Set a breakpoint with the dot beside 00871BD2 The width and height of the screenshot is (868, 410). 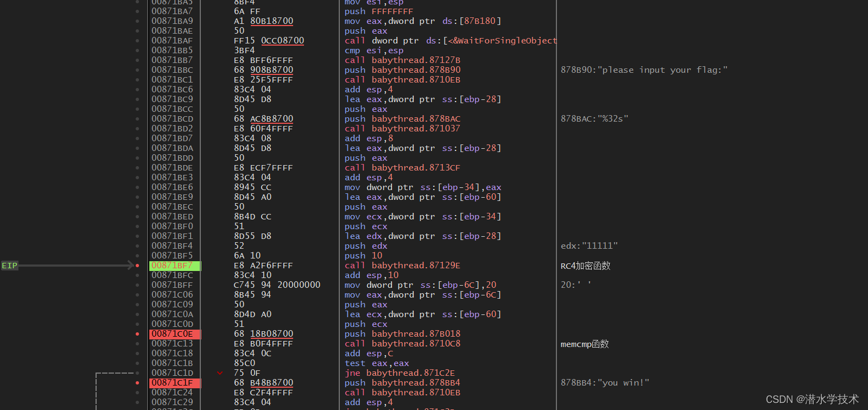[x=137, y=129]
